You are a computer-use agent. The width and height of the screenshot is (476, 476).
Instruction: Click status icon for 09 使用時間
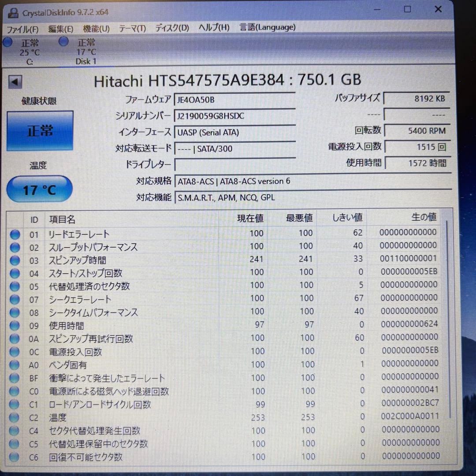coord(15,326)
